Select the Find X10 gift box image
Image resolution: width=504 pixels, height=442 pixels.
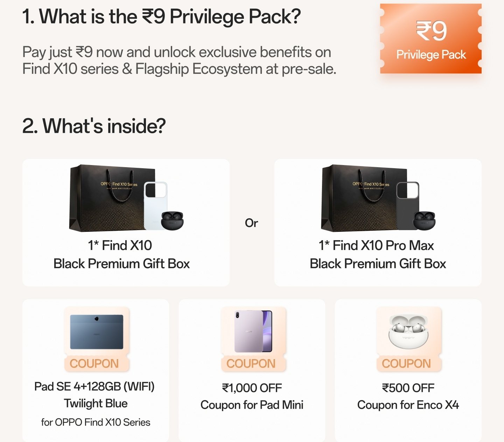tap(126, 198)
